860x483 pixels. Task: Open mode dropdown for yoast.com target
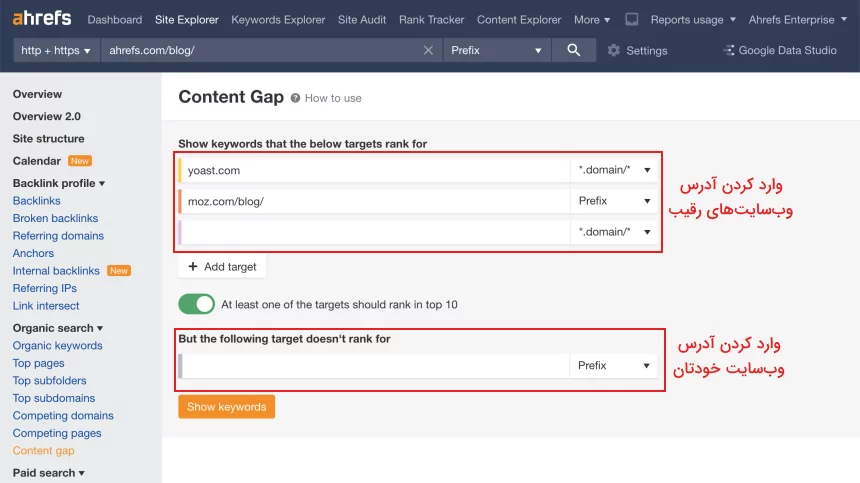pyautogui.click(x=614, y=170)
